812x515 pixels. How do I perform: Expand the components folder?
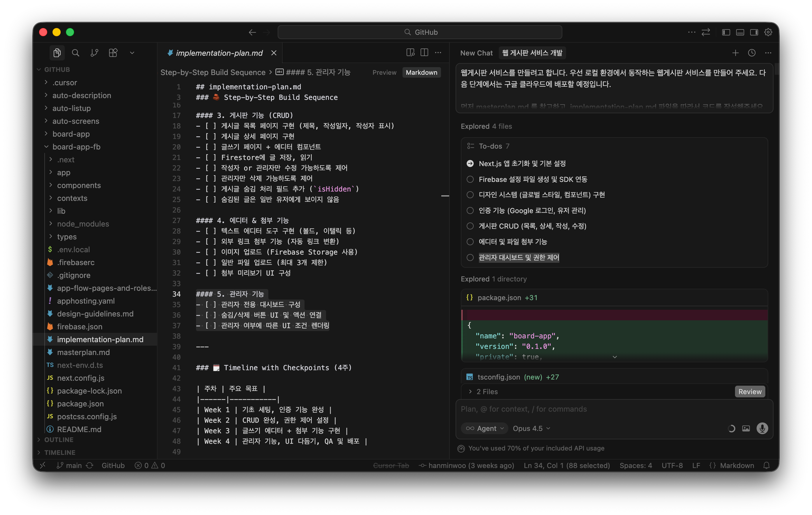click(78, 185)
